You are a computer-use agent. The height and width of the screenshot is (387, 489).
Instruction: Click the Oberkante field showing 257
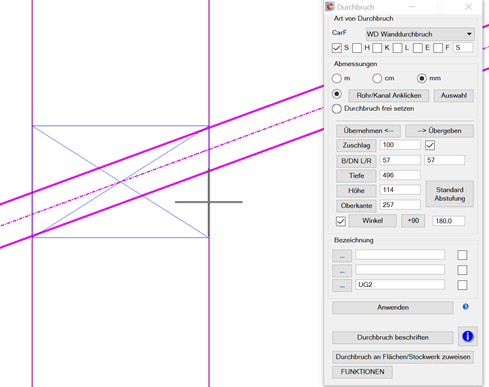click(x=400, y=205)
